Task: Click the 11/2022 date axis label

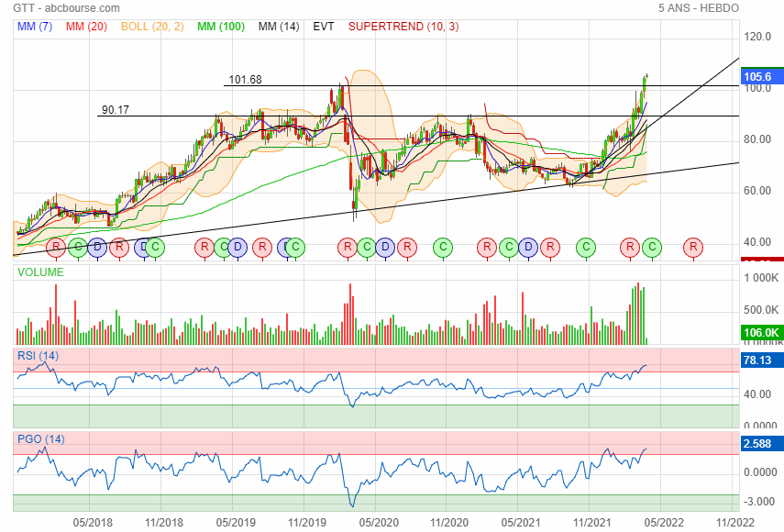Action: click(x=734, y=523)
